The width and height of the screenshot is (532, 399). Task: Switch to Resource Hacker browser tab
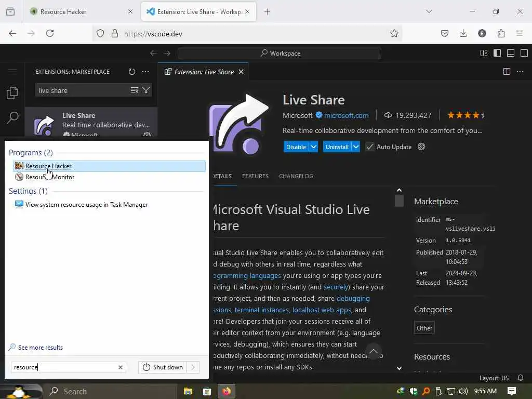coord(82,11)
